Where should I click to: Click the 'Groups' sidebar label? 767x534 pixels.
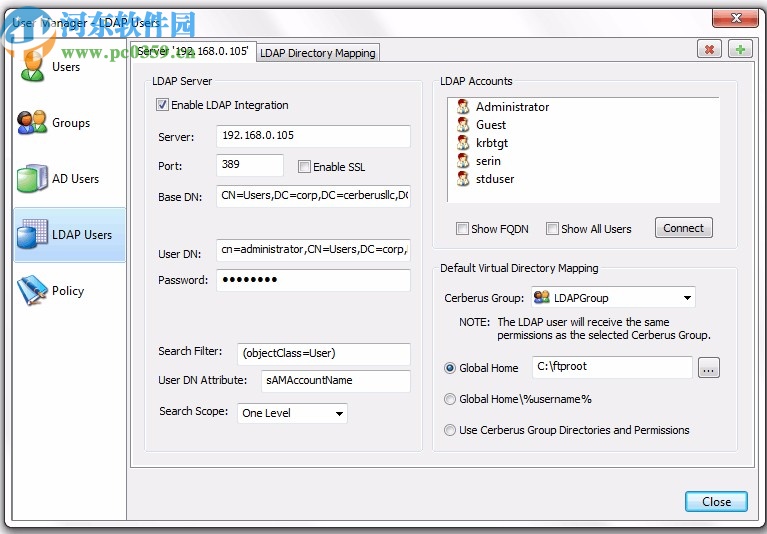pos(71,123)
